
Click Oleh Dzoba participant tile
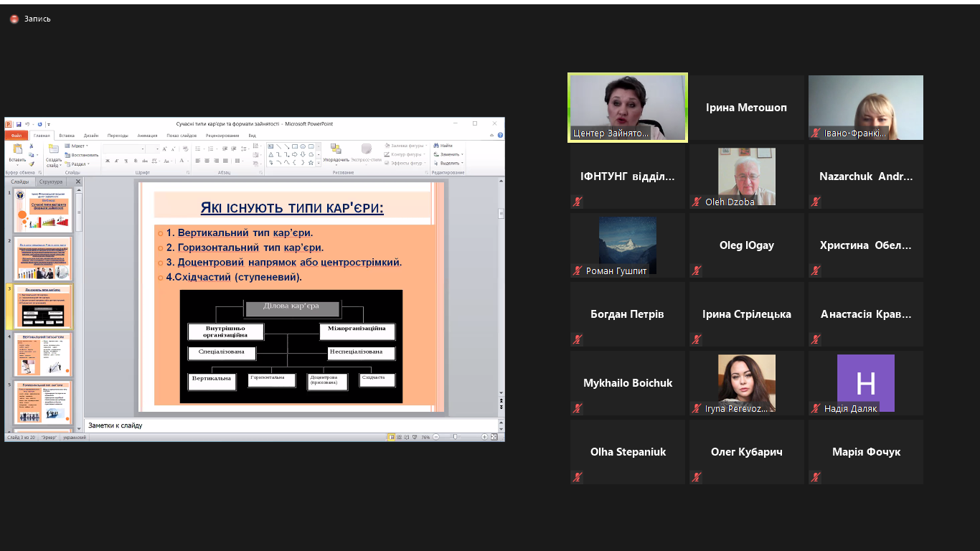tap(747, 176)
